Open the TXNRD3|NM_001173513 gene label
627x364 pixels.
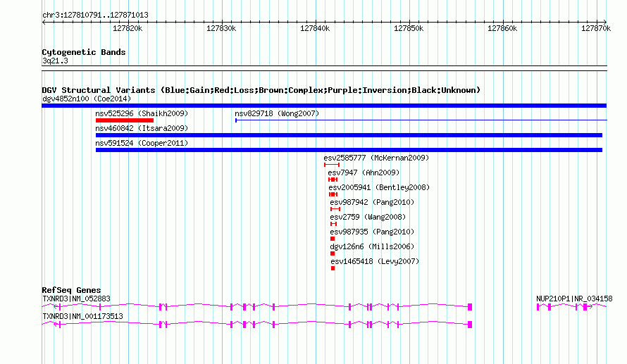tap(82, 316)
